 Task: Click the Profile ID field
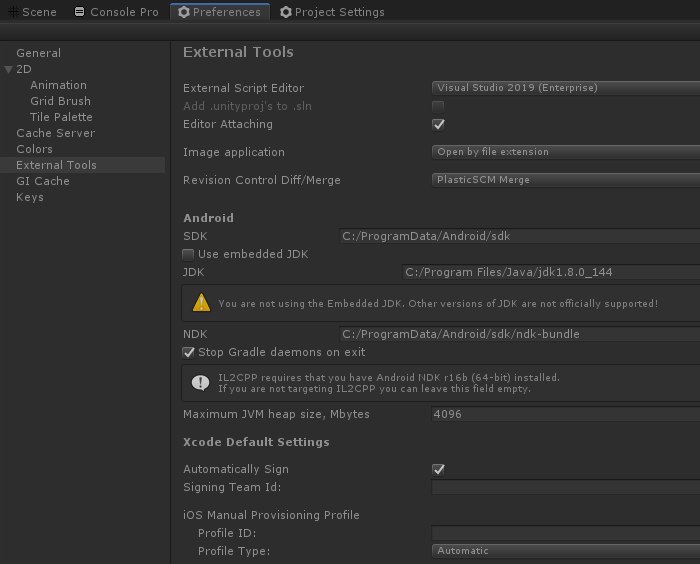tap(566, 533)
